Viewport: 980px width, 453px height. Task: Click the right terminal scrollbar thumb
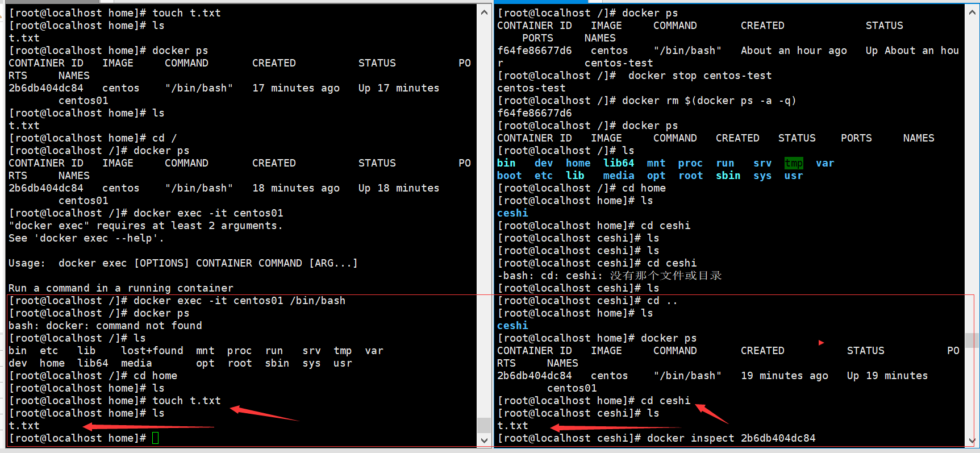click(x=971, y=340)
